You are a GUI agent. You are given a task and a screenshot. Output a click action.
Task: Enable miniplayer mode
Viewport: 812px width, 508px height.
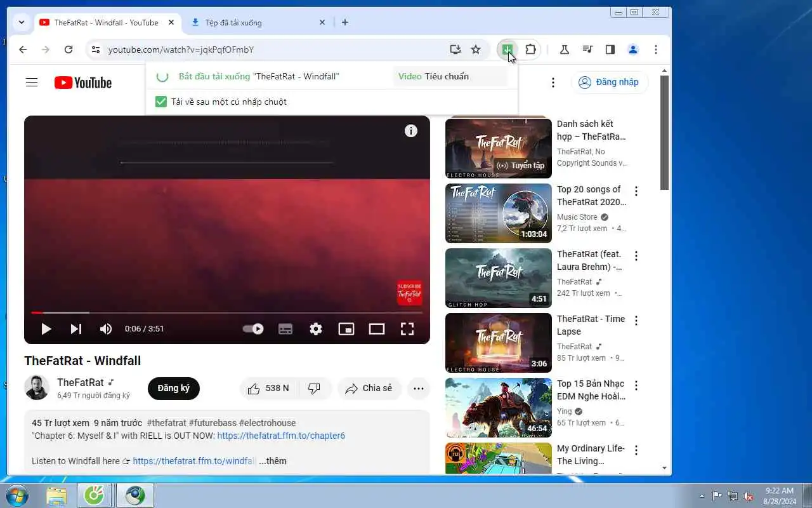point(346,329)
